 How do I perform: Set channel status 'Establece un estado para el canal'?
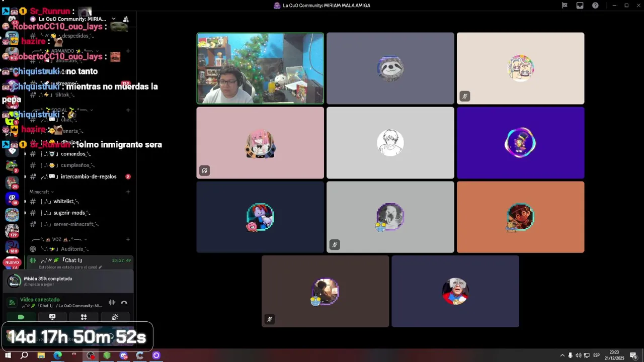click(x=70, y=267)
